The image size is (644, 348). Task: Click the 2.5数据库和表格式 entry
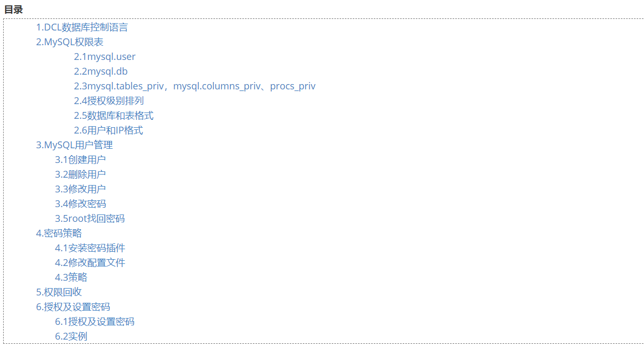point(114,116)
